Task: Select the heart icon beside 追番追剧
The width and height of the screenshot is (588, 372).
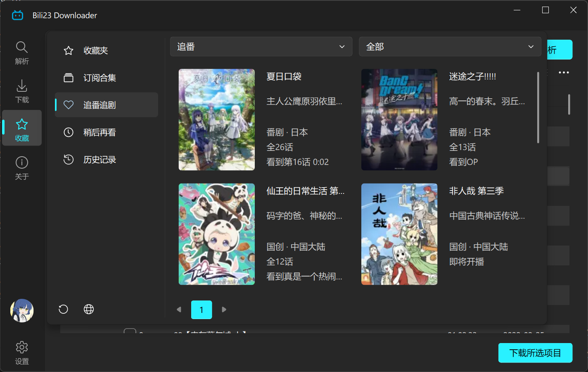Action: click(x=69, y=105)
